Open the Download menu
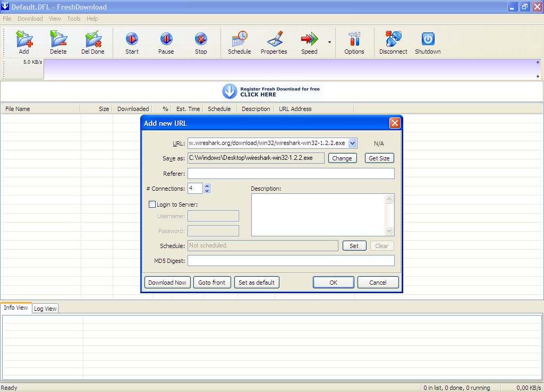The width and height of the screenshot is (544, 392). [x=30, y=19]
